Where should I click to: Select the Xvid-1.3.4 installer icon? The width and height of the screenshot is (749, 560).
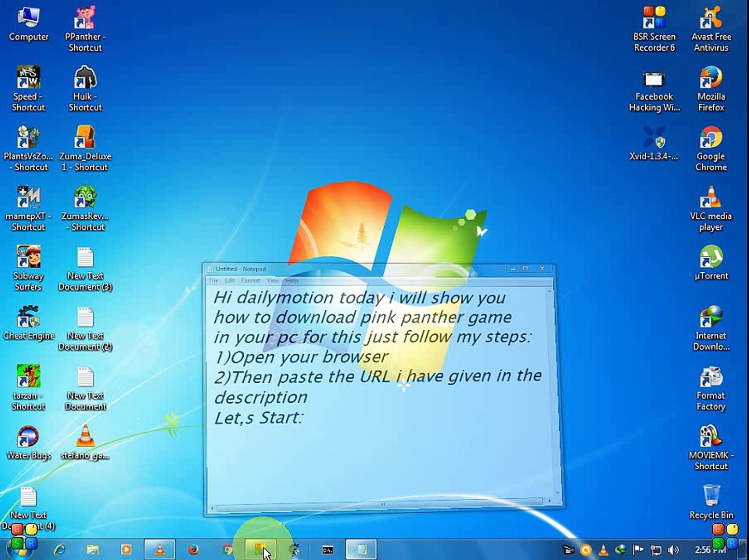click(x=654, y=144)
